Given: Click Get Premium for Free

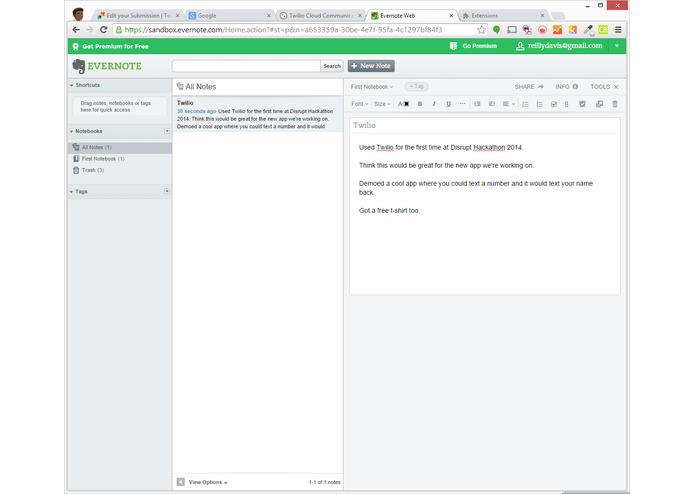Looking at the screenshot, I should (x=110, y=46).
